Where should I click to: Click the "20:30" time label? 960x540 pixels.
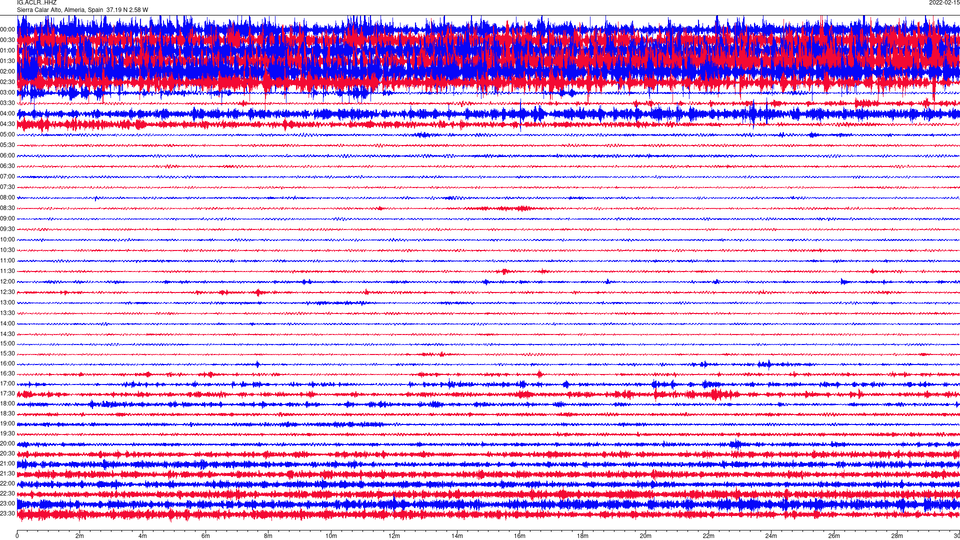(7, 454)
